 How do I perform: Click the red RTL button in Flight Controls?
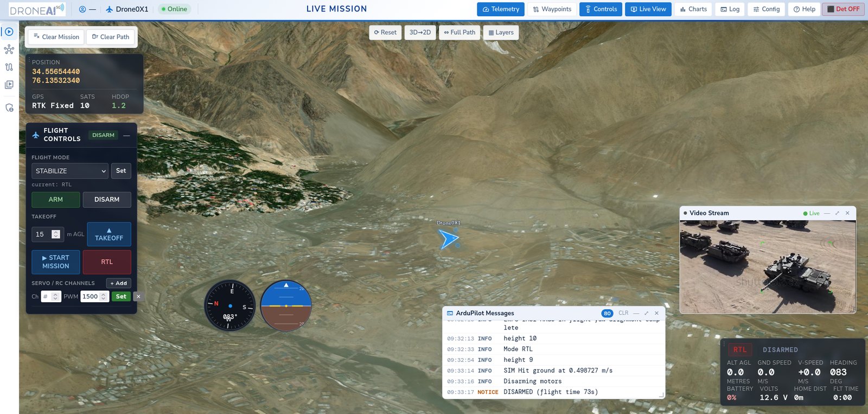click(107, 262)
